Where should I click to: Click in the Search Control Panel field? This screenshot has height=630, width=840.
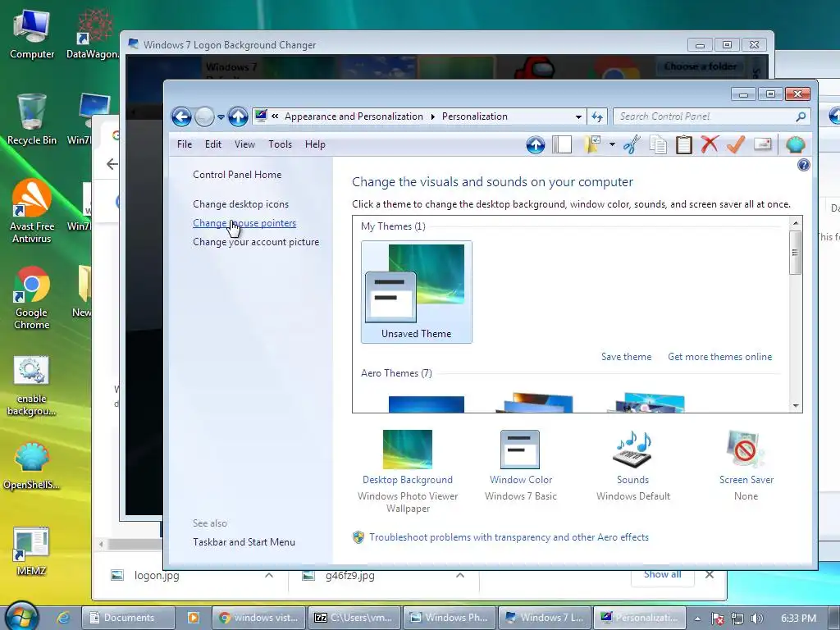tap(710, 116)
